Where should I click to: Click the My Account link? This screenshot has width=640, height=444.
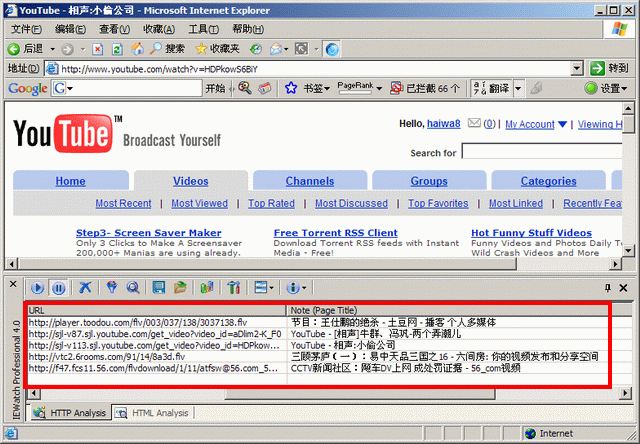(530, 124)
